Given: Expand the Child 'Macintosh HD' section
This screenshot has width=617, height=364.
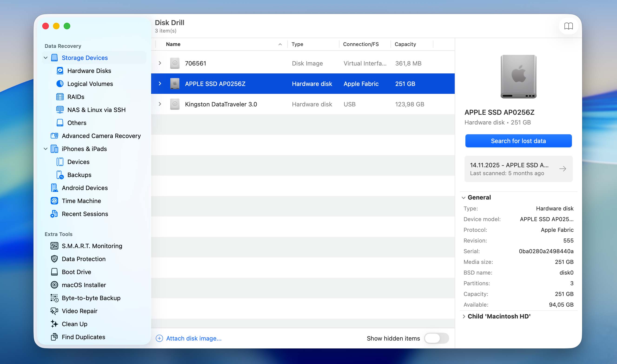Looking at the screenshot, I should [x=464, y=316].
